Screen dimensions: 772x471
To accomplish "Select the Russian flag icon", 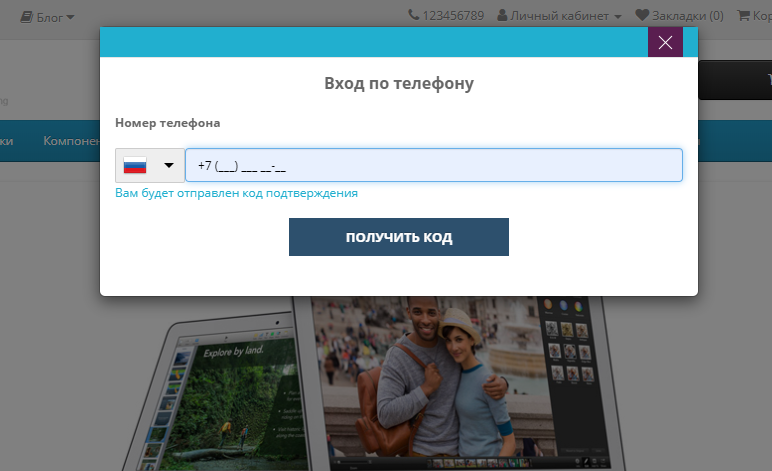I will pyautogui.click(x=135, y=165).
